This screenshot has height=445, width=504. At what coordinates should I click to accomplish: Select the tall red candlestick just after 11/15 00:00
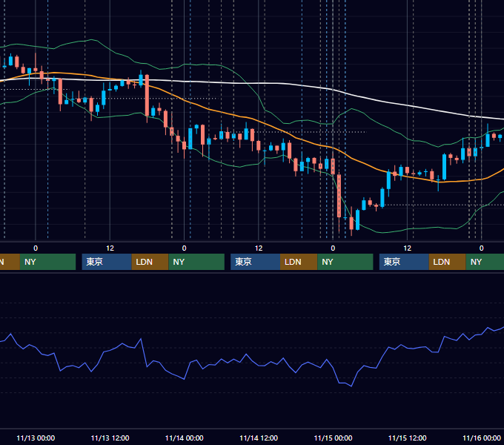click(339, 196)
